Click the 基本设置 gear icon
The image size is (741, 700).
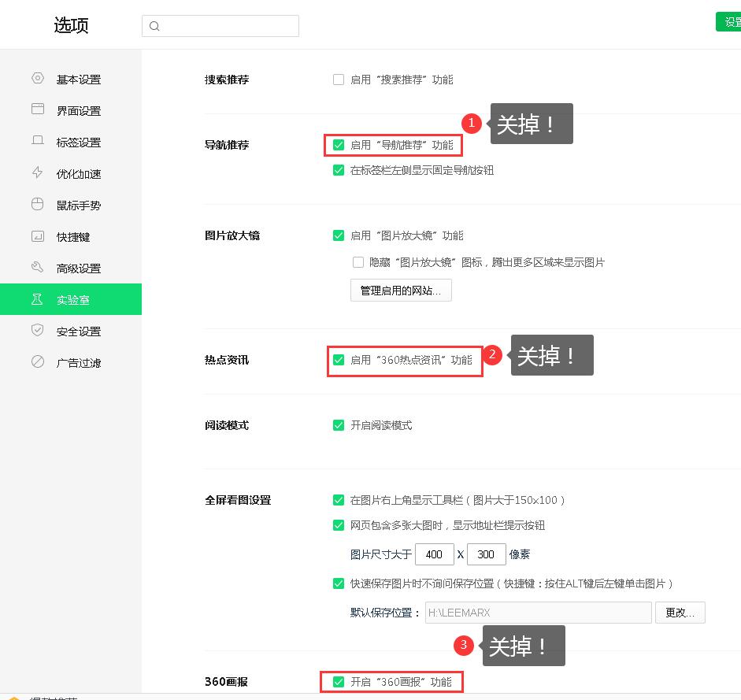38,78
